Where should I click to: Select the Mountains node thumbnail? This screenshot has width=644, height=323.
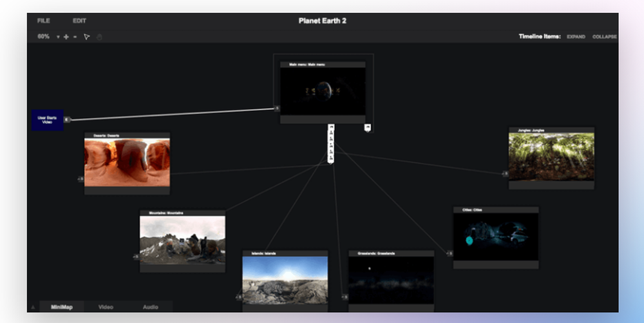pos(182,240)
